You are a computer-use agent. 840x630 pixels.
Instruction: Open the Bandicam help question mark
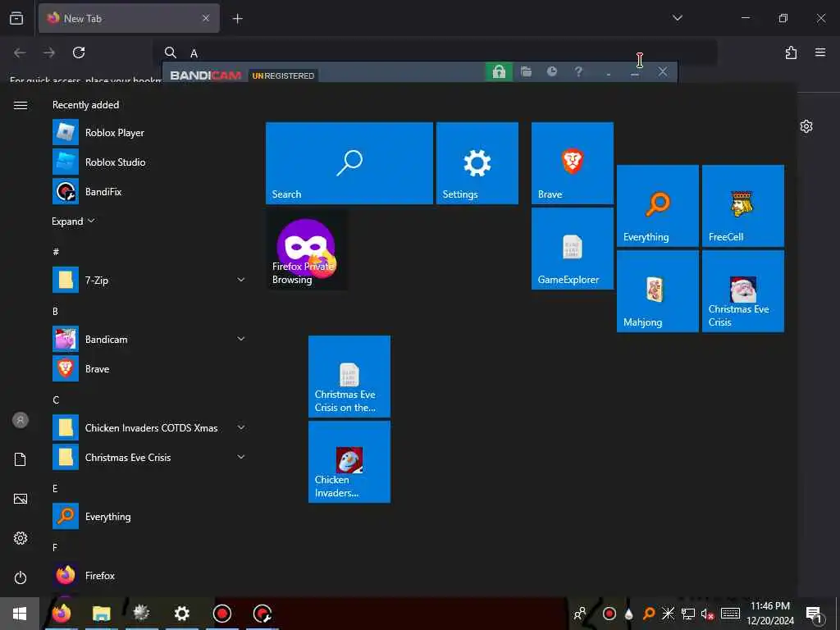tap(578, 71)
